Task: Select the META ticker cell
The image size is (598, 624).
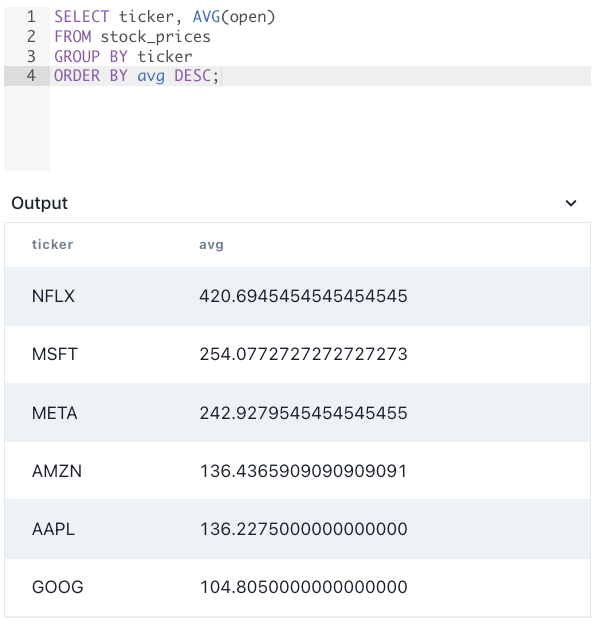Action: click(x=55, y=413)
